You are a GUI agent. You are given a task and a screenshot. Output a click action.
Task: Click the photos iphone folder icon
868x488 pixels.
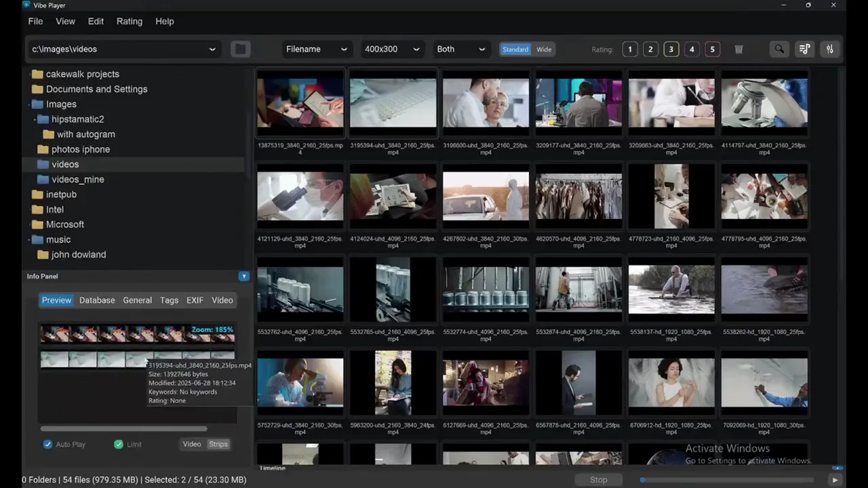click(x=43, y=149)
